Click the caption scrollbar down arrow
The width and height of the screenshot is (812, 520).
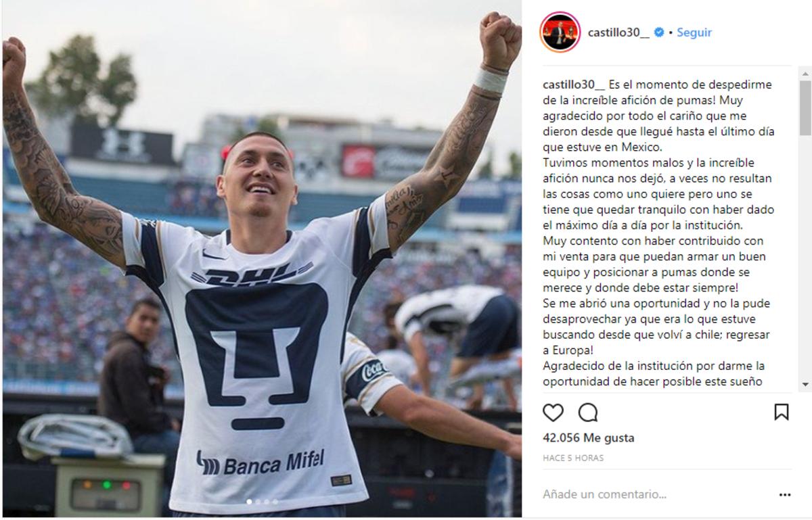805,384
